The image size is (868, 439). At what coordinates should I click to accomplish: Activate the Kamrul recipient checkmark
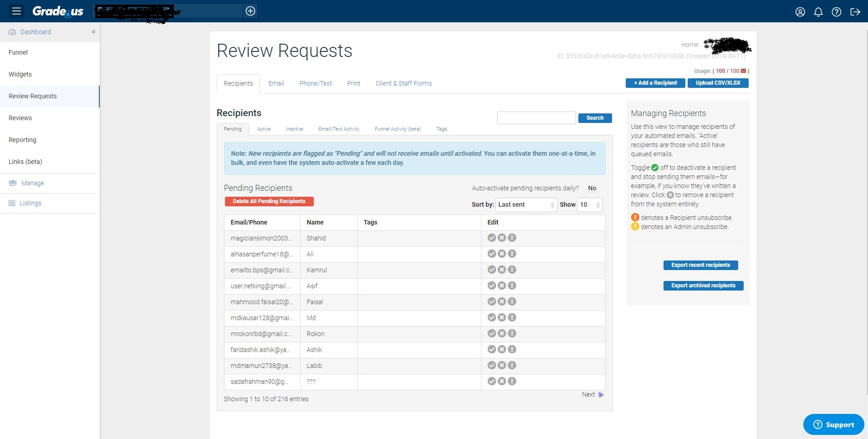[492, 270]
